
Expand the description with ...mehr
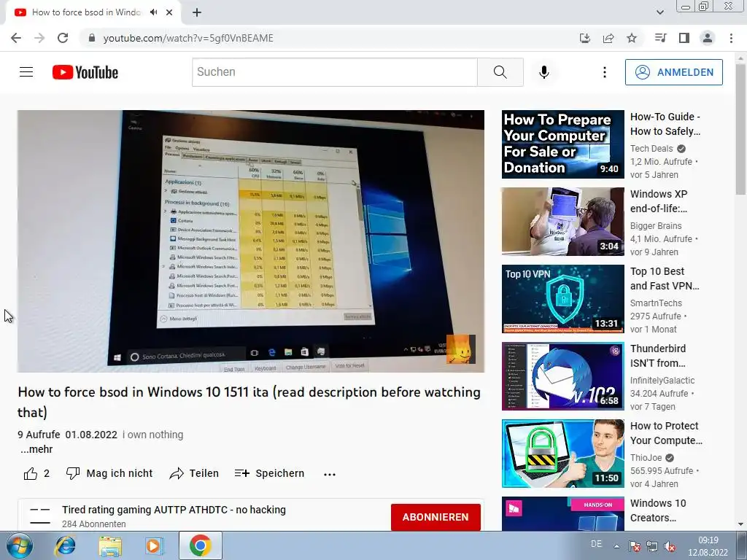pyautogui.click(x=36, y=449)
